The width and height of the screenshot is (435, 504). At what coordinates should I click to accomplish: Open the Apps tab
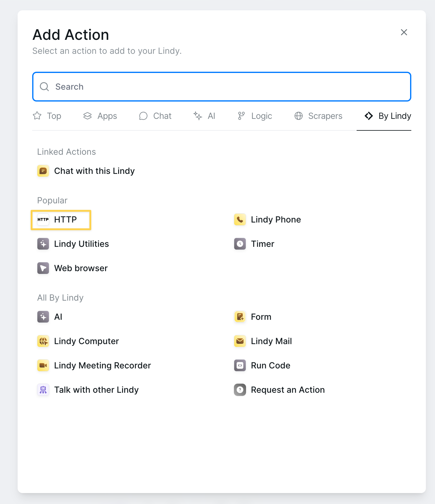tap(100, 116)
